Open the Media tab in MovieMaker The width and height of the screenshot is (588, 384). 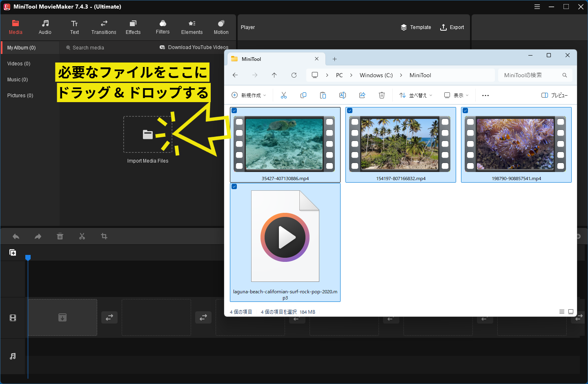tap(16, 27)
